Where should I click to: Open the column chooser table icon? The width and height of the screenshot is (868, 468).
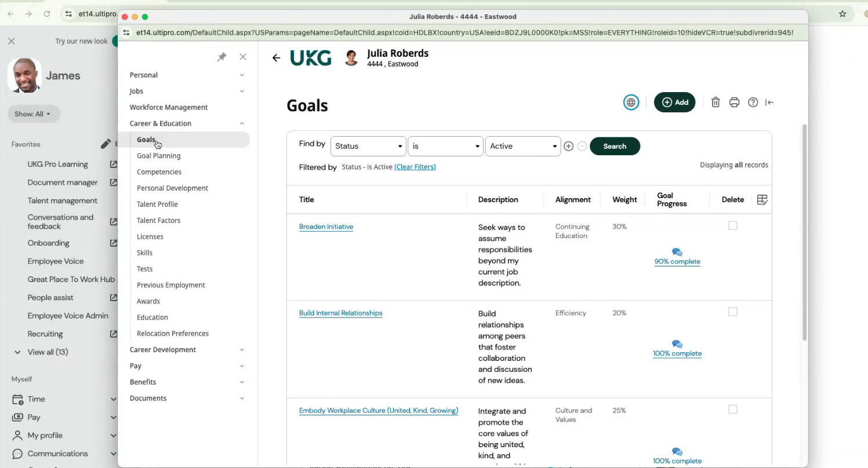pos(762,200)
